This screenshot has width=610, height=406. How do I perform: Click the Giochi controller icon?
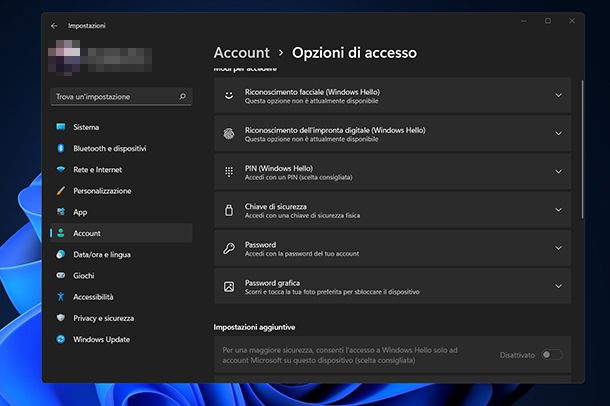61,275
